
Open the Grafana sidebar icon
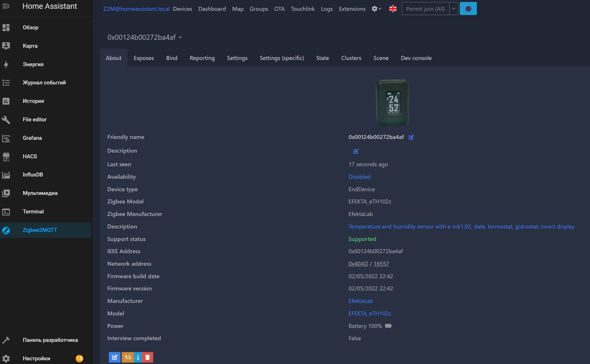6,138
